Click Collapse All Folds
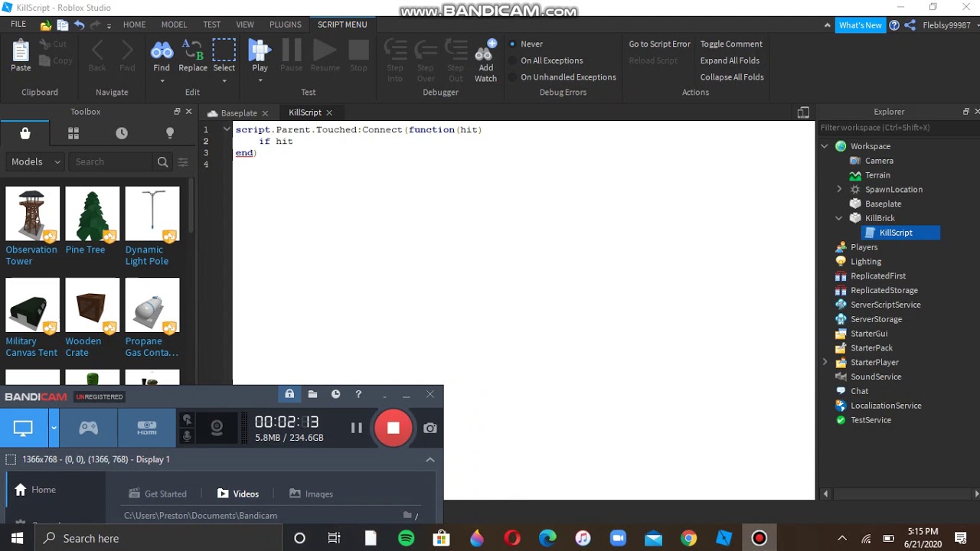Screen dimensions: 980x551 click(x=732, y=77)
